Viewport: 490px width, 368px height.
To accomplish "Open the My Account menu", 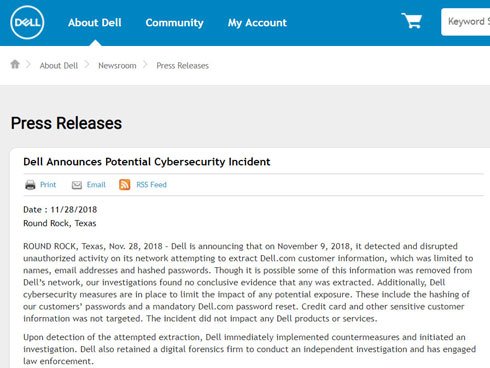I will pyautogui.click(x=257, y=23).
